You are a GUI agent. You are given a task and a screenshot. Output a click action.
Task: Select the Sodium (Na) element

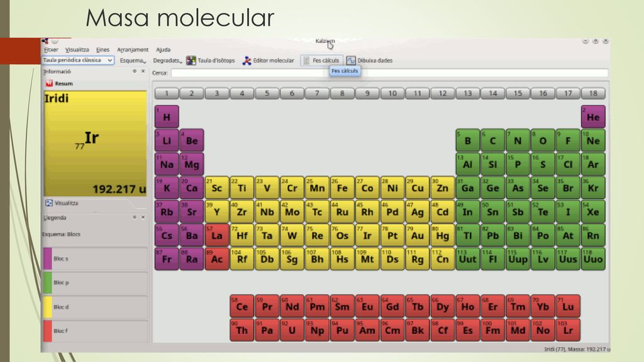(x=167, y=164)
